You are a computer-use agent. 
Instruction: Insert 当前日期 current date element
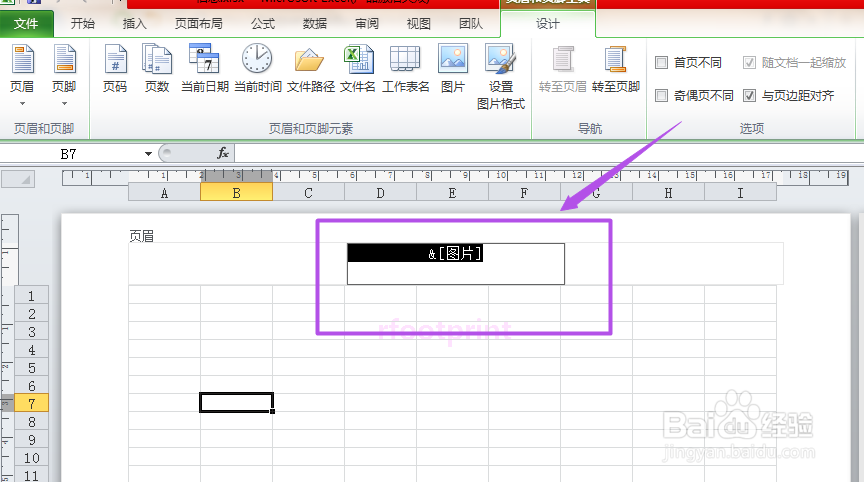204,69
